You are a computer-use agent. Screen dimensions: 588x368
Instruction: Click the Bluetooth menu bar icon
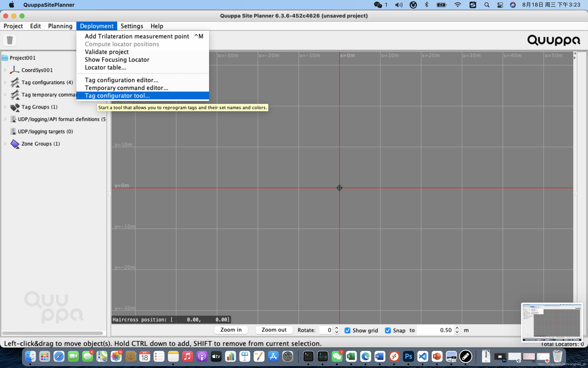427,5
